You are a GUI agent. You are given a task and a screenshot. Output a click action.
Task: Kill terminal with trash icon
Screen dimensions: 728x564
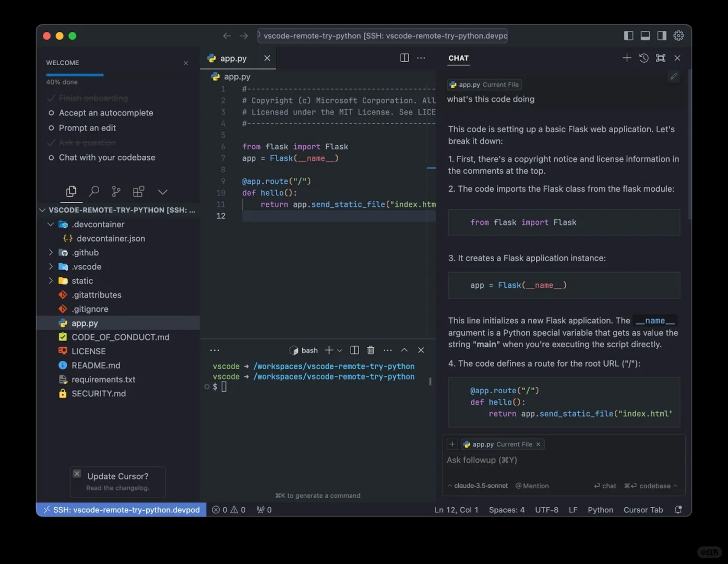371,350
